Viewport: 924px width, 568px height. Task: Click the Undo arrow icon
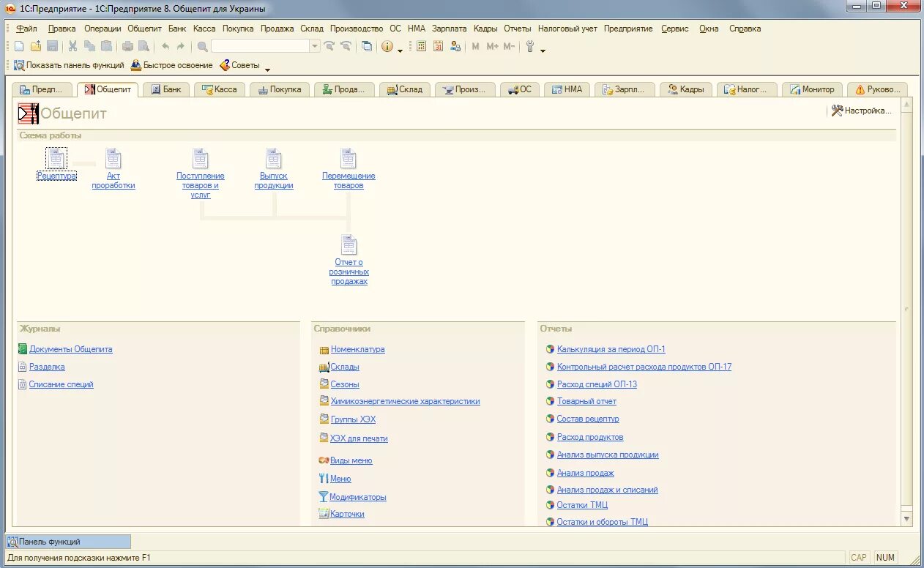165,46
